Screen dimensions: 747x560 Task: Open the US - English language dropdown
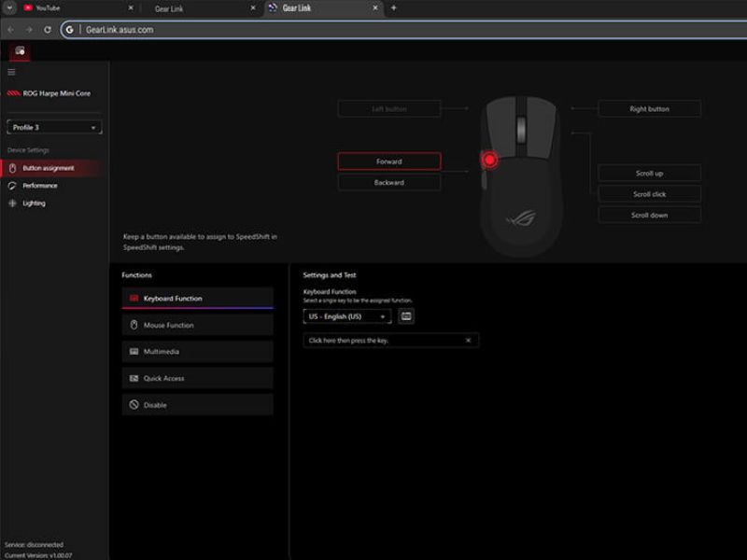click(x=345, y=316)
